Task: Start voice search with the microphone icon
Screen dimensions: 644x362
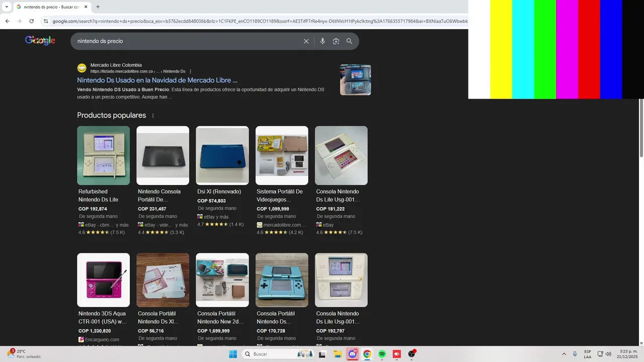Action: click(x=323, y=41)
